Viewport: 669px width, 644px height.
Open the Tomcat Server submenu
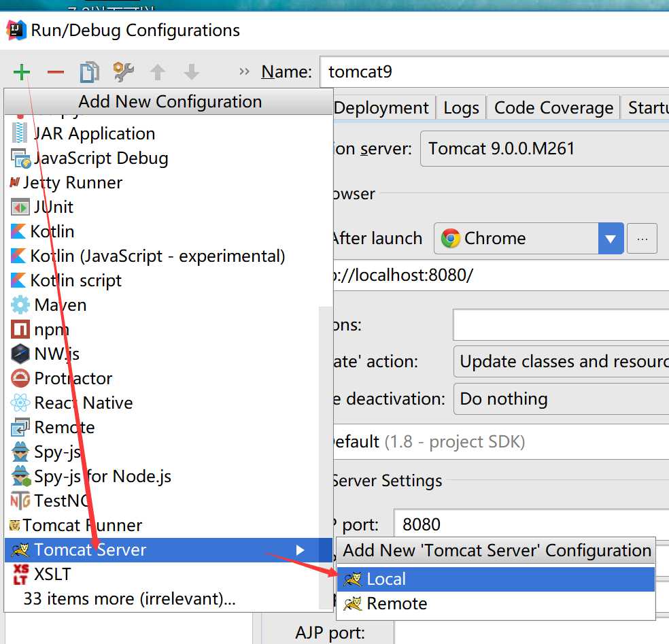pyautogui.click(x=169, y=549)
